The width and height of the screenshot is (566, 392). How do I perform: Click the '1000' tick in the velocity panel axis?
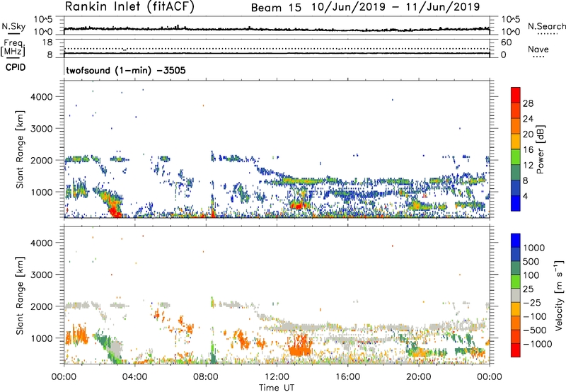pos(42,339)
